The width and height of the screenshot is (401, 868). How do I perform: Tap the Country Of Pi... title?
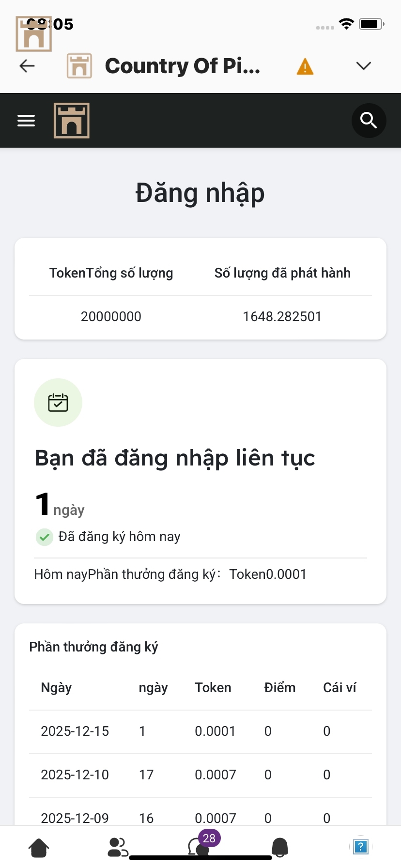(183, 66)
